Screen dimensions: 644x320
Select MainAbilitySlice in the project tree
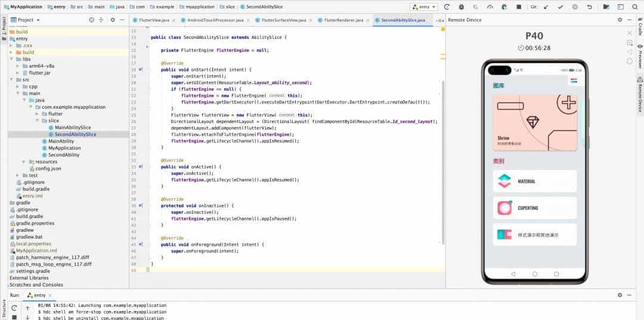pyautogui.click(x=72, y=128)
